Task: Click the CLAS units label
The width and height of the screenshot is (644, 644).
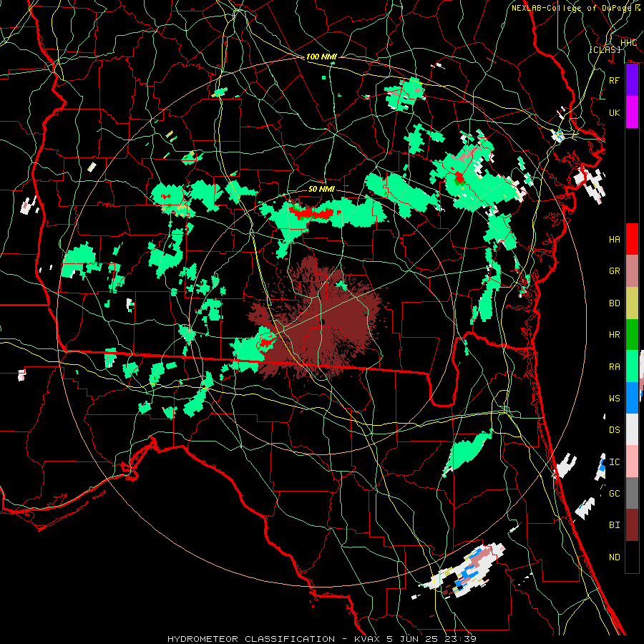Action: (x=605, y=49)
